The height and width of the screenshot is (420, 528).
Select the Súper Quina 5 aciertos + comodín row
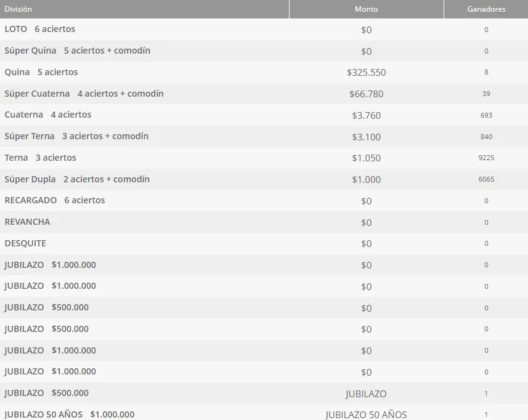[x=77, y=50]
